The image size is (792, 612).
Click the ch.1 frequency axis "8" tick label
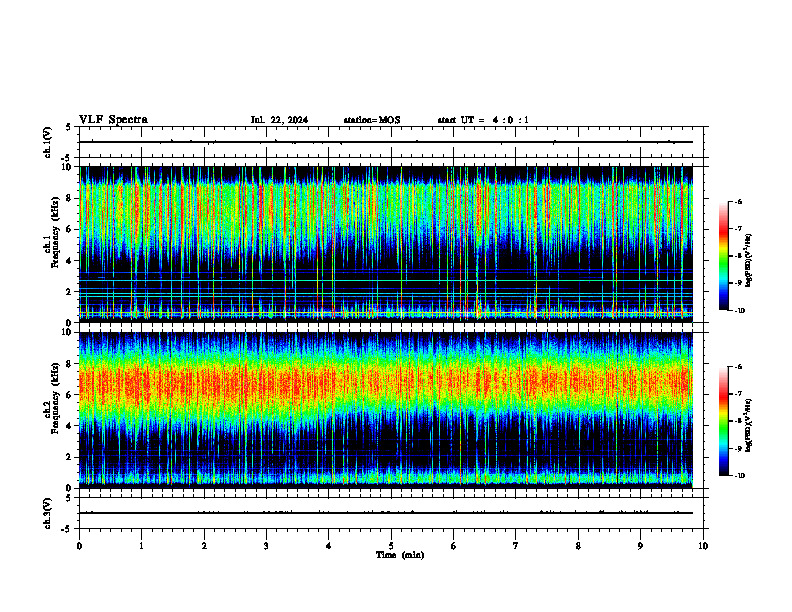(x=70, y=198)
